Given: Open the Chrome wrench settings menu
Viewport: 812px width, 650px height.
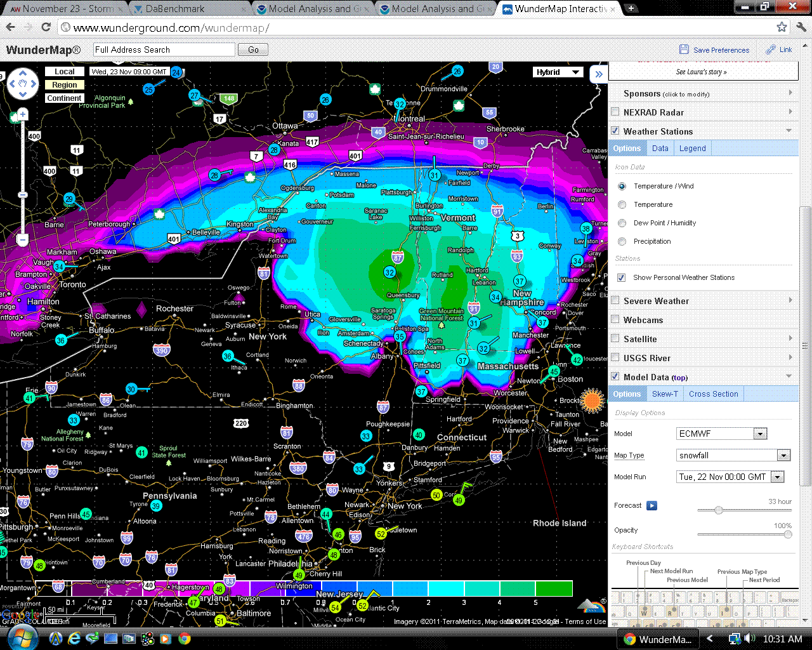Looking at the screenshot, I should tap(801, 27).
